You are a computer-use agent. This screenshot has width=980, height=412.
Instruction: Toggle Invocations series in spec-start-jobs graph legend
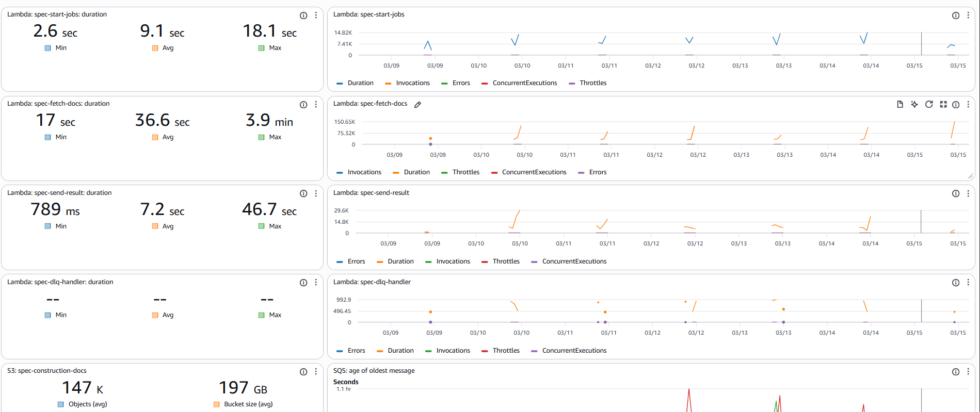pyautogui.click(x=407, y=83)
